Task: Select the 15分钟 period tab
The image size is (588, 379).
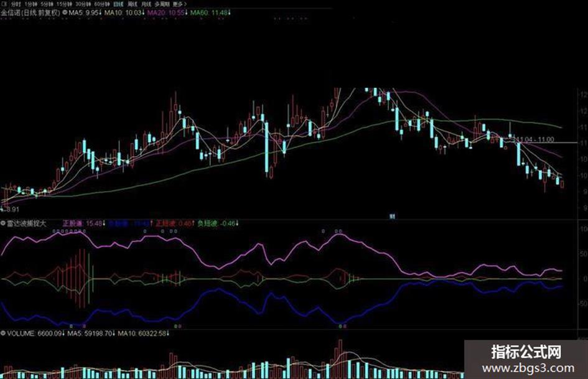Action: [64, 4]
